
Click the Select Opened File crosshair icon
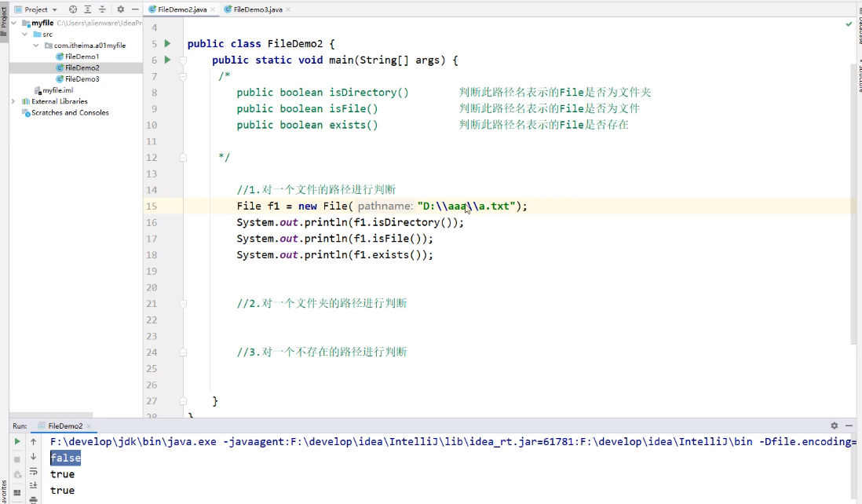[73, 10]
